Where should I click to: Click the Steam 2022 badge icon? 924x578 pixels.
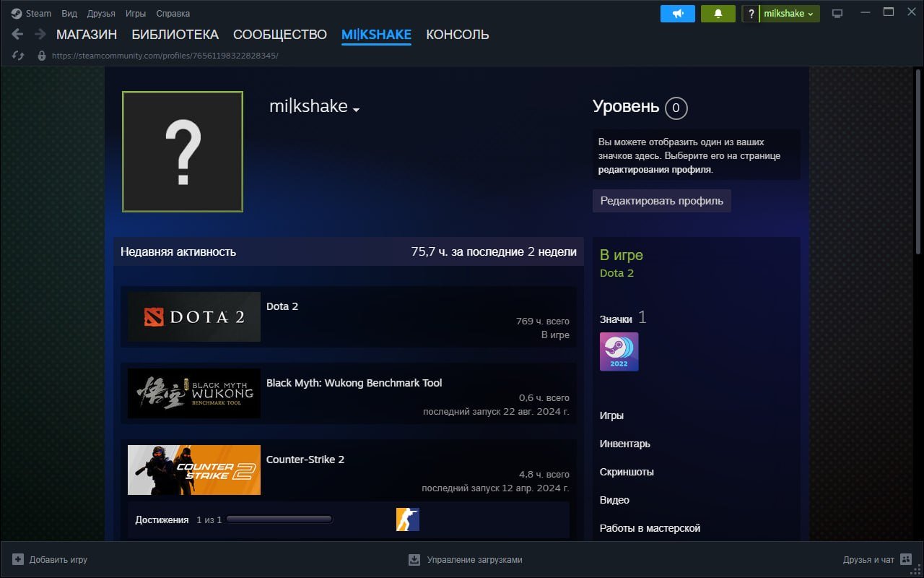(x=619, y=352)
